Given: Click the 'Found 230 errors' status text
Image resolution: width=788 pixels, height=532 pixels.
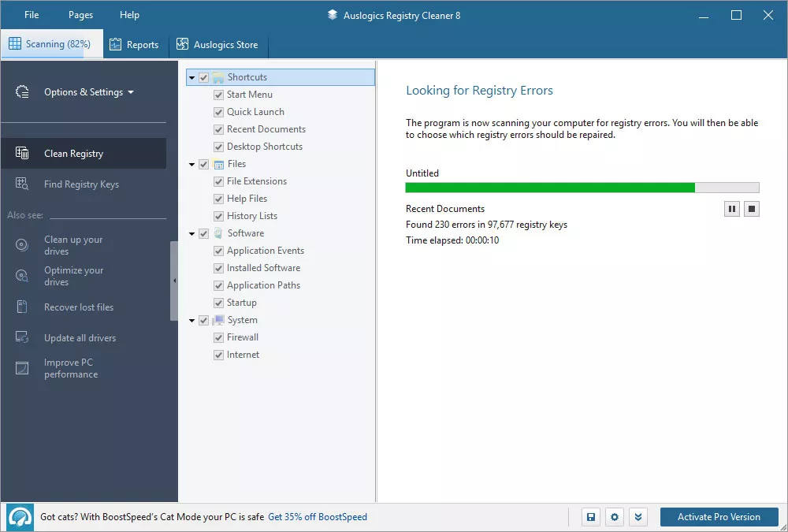Looking at the screenshot, I should [x=486, y=225].
